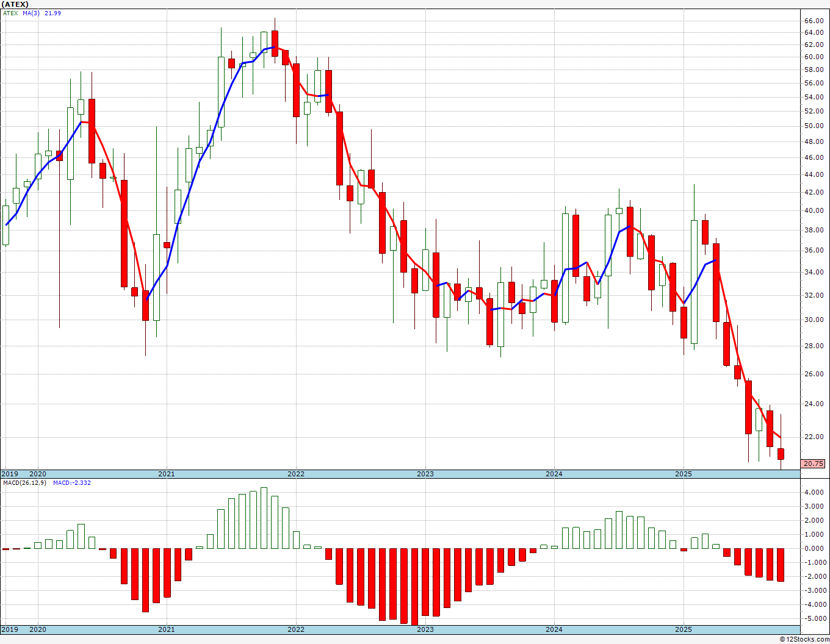Screen dimensions: 830x644
Task: Click the -5.000 MACD axis label
Action: pyautogui.click(x=814, y=618)
